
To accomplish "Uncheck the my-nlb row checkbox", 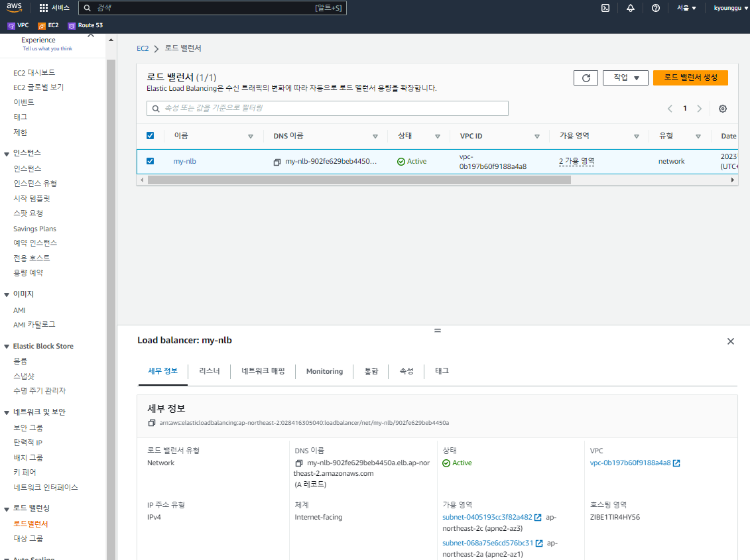I will pos(150,161).
